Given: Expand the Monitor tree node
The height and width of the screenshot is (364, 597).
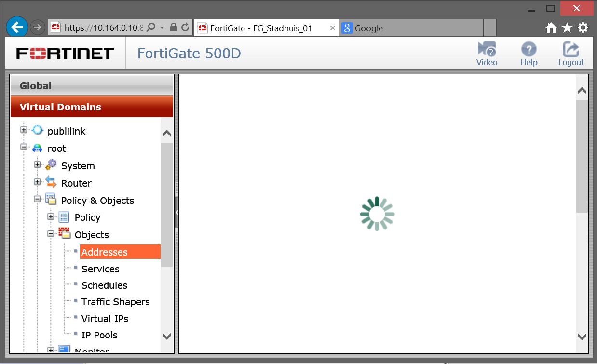Looking at the screenshot, I should tap(51, 350).
